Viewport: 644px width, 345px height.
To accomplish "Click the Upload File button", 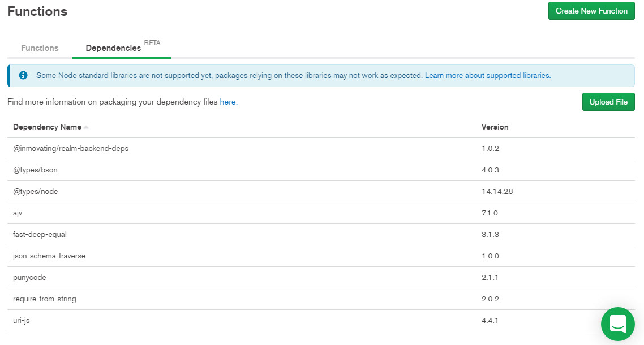I will [608, 102].
